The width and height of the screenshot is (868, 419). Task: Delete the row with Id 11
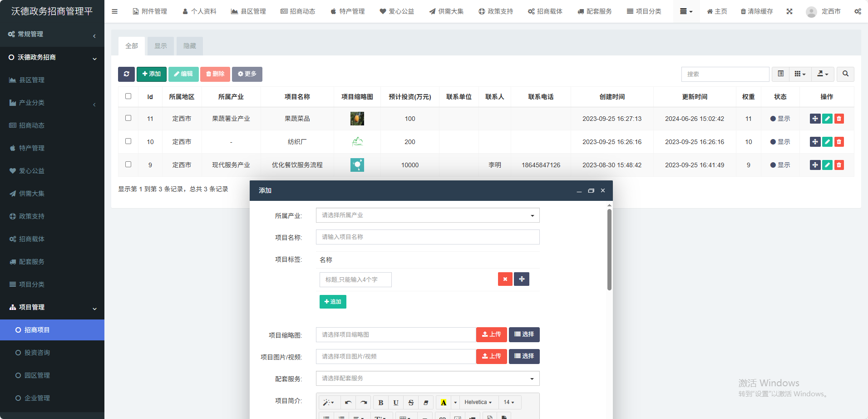pos(839,119)
